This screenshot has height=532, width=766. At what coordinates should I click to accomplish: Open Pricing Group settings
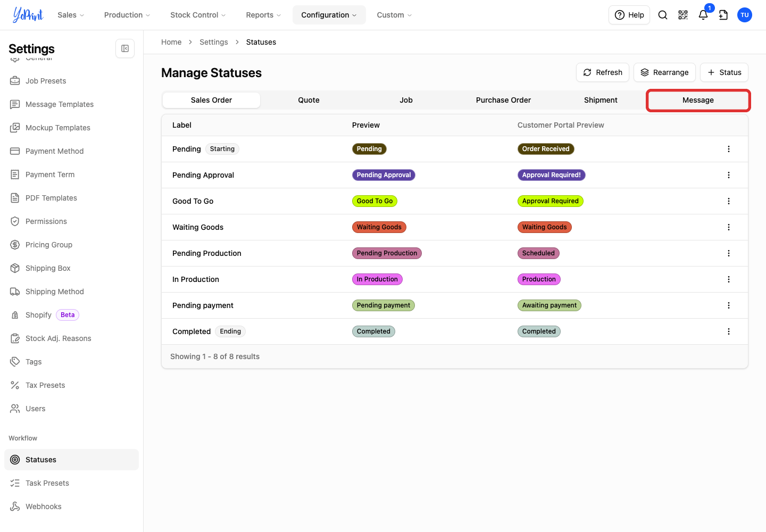[71, 245]
